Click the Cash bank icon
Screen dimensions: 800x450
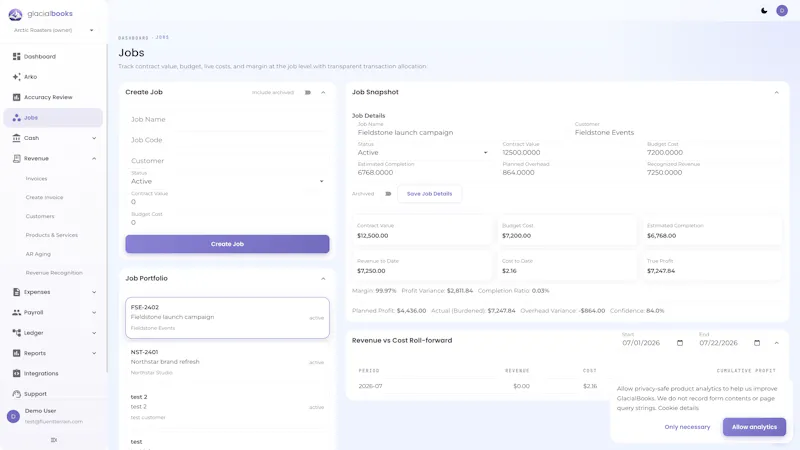tap(16, 138)
